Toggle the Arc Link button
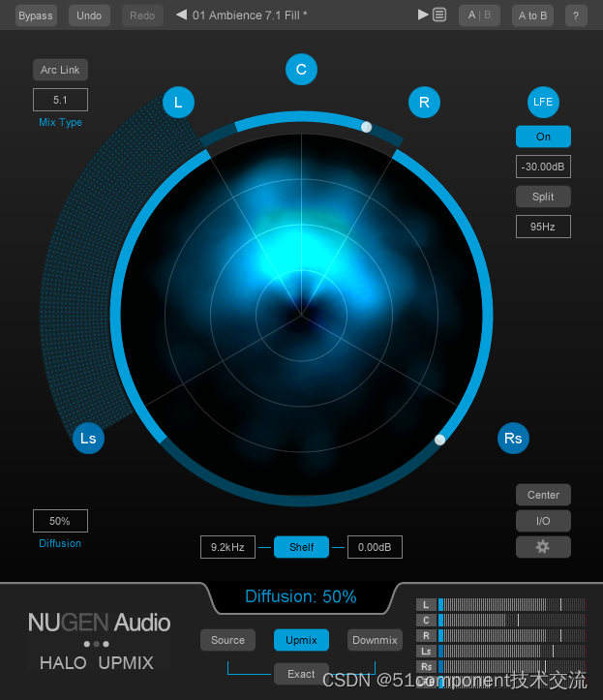The image size is (603, 700). click(x=60, y=70)
